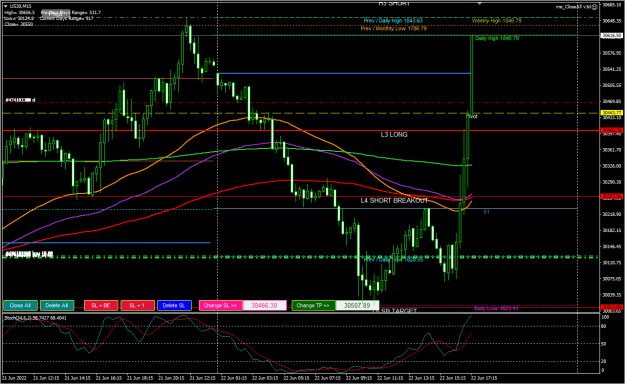Select the blue horizontal line above L3 LONG

(344, 73)
